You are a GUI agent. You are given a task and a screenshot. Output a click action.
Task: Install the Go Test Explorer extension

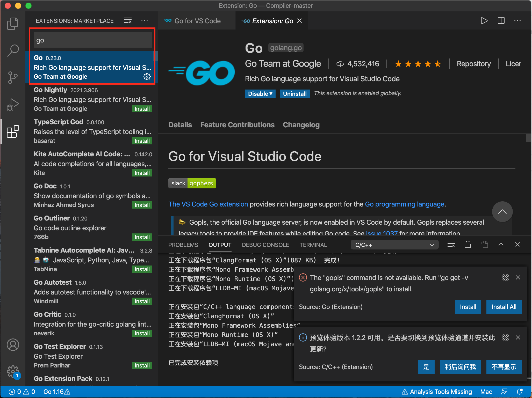[x=142, y=365]
